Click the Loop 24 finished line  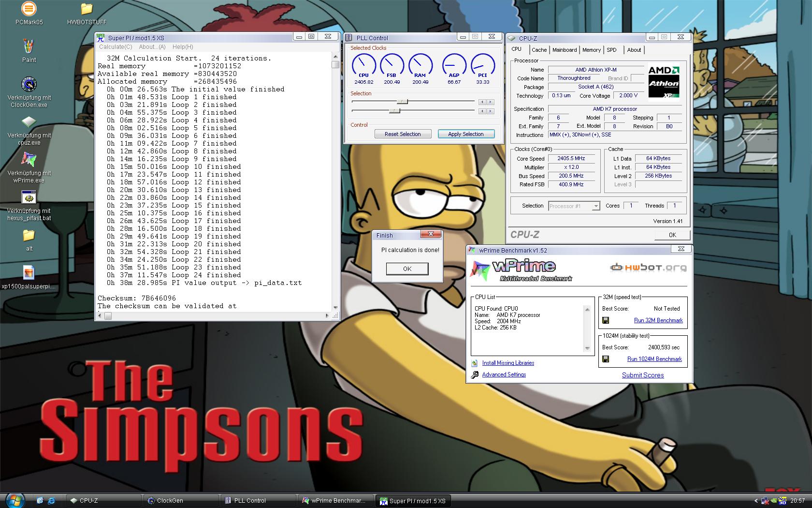(174, 275)
